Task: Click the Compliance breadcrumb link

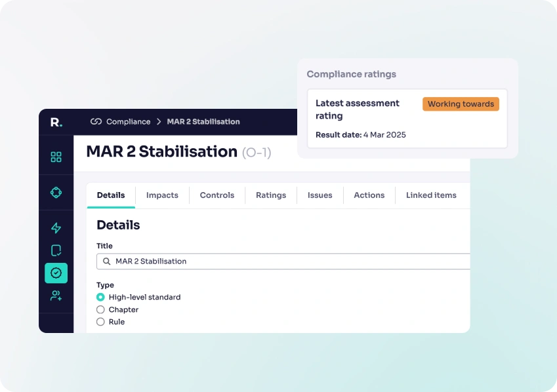Action: click(x=127, y=122)
